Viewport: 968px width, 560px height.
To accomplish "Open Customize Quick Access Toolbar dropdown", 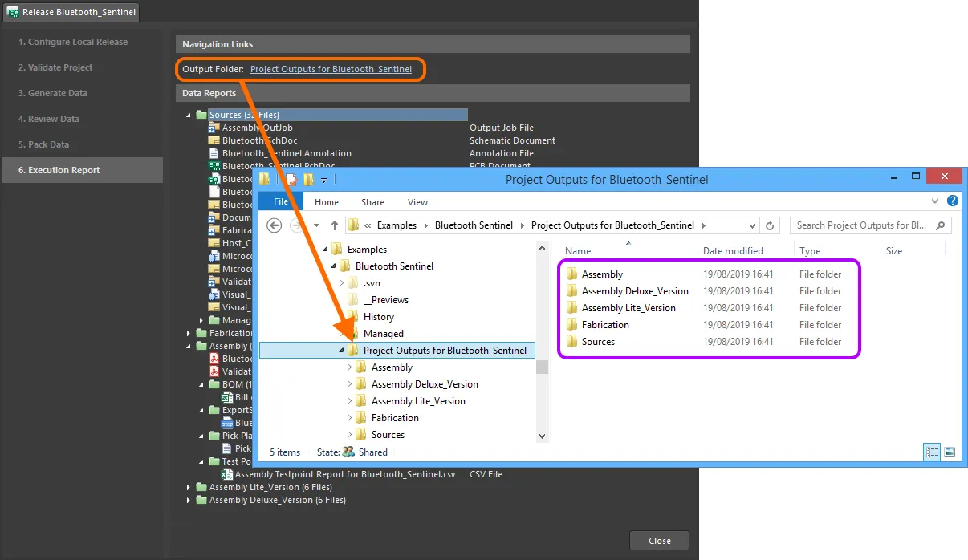I will [x=324, y=181].
